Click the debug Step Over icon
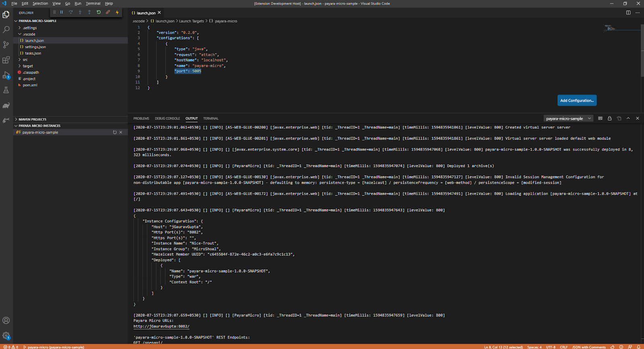This screenshot has height=349, width=644. click(x=71, y=12)
